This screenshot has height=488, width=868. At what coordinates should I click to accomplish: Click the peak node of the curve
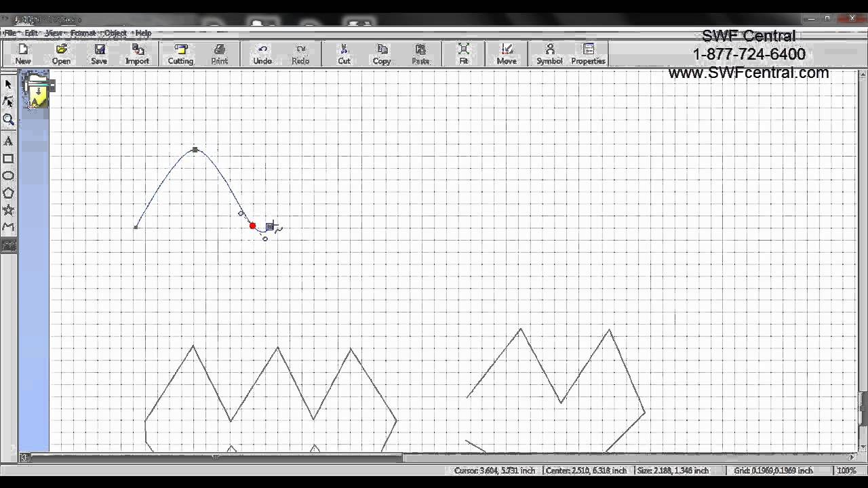tap(195, 150)
